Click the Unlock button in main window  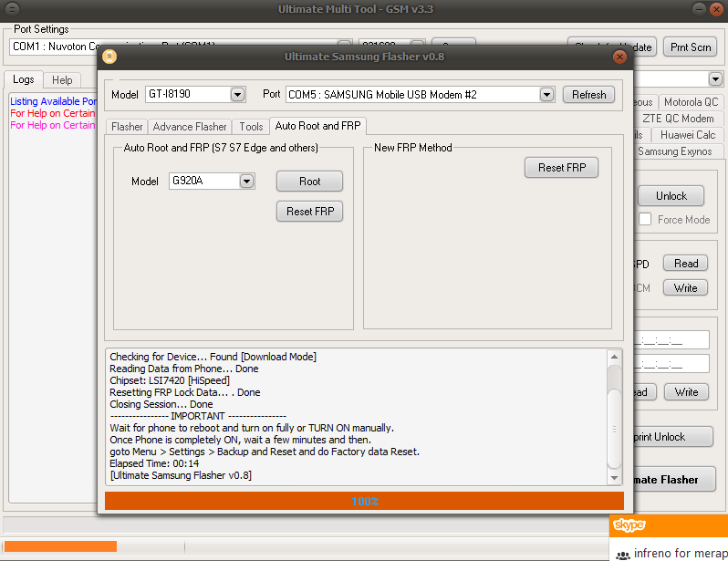coord(671,196)
